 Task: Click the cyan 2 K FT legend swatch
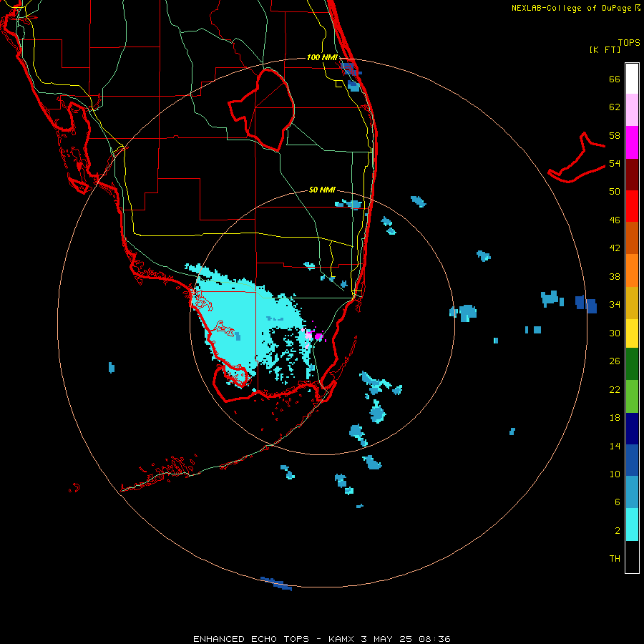[632, 525]
